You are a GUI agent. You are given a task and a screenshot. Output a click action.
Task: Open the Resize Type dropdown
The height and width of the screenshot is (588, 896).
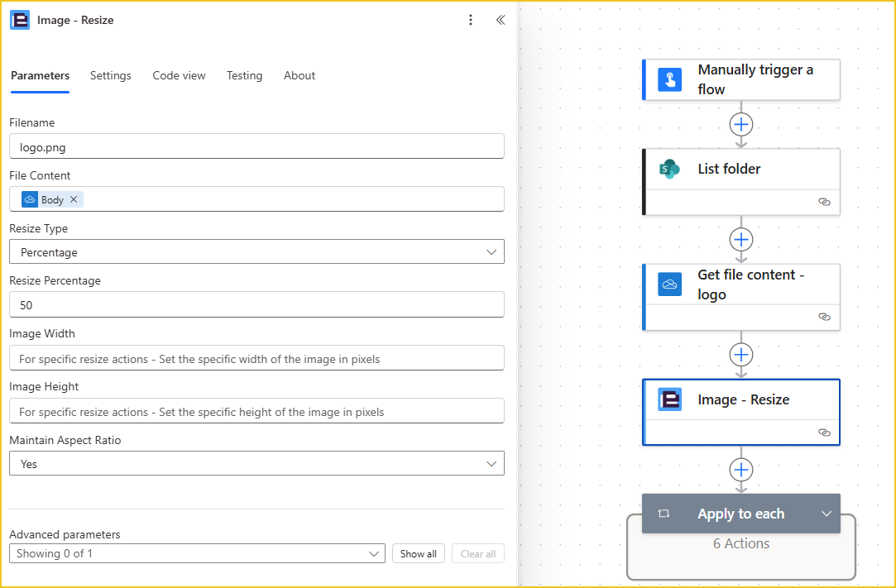pos(256,252)
